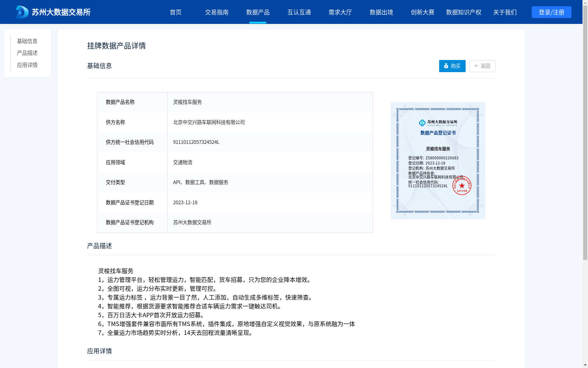This screenshot has height=368, width=588.
Task: Click the page vertical scrollbar thumb
Action: tap(585, 132)
